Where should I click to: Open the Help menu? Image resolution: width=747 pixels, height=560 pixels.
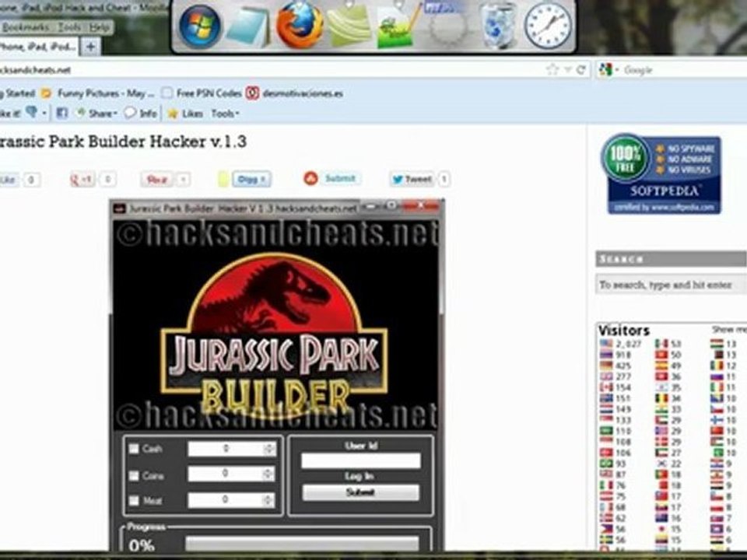[99, 27]
